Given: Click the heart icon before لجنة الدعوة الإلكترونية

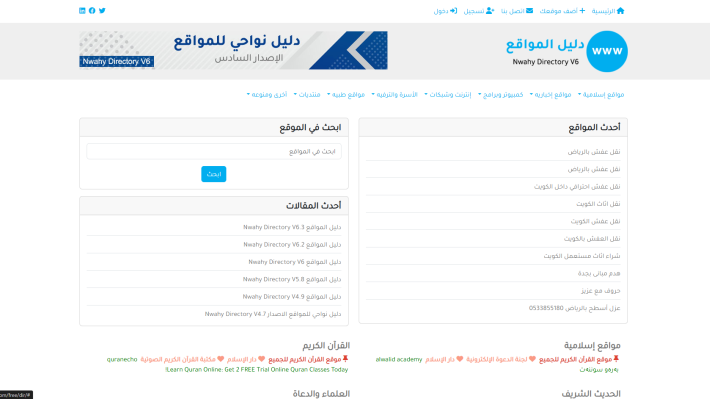Looking at the screenshot, I should [x=532, y=359].
